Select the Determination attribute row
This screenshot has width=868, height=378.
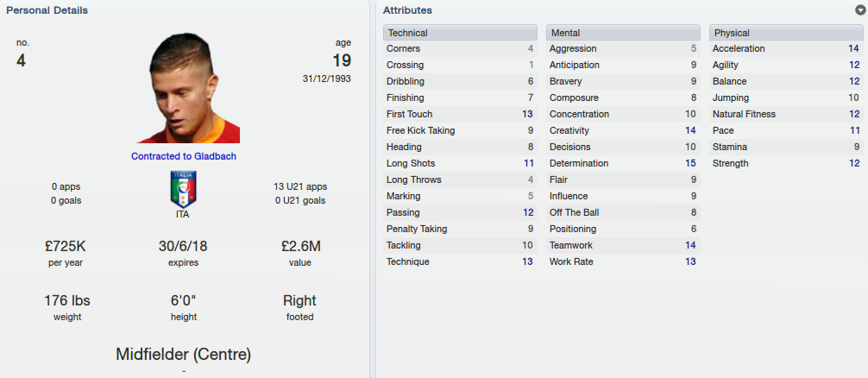coord(623,163)
